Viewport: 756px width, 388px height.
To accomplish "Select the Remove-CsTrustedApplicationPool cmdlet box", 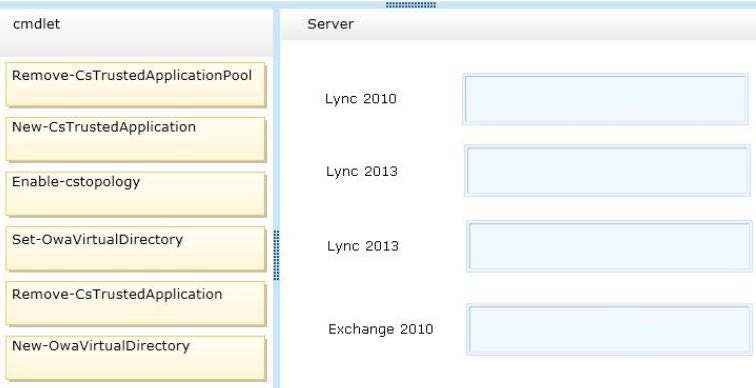I will [x=135, y=84].
